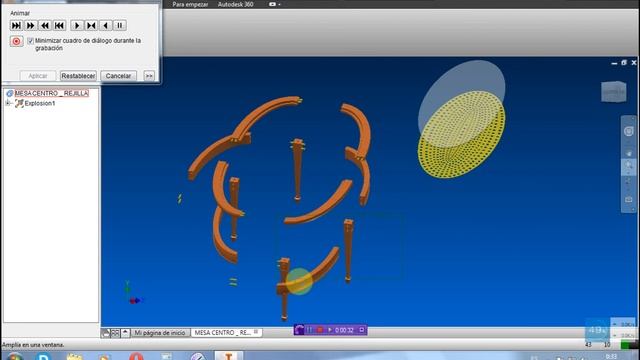
Task: Click the XYZ axis triad indicator
Action: click(x=133, y=293)
